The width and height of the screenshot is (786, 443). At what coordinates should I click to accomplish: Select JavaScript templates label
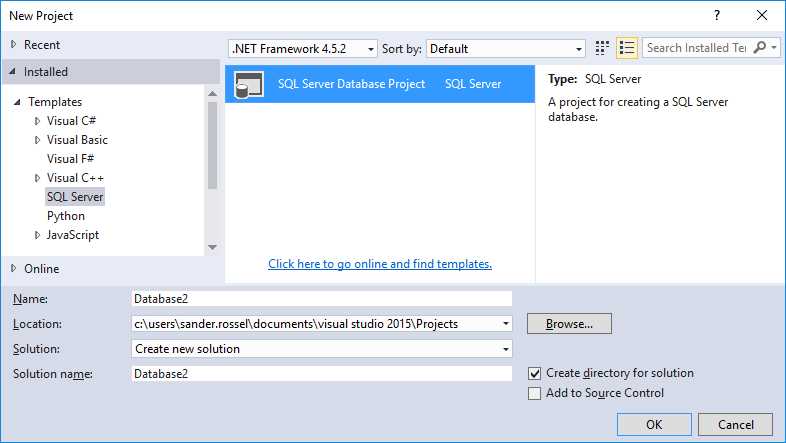click(73, 235)
